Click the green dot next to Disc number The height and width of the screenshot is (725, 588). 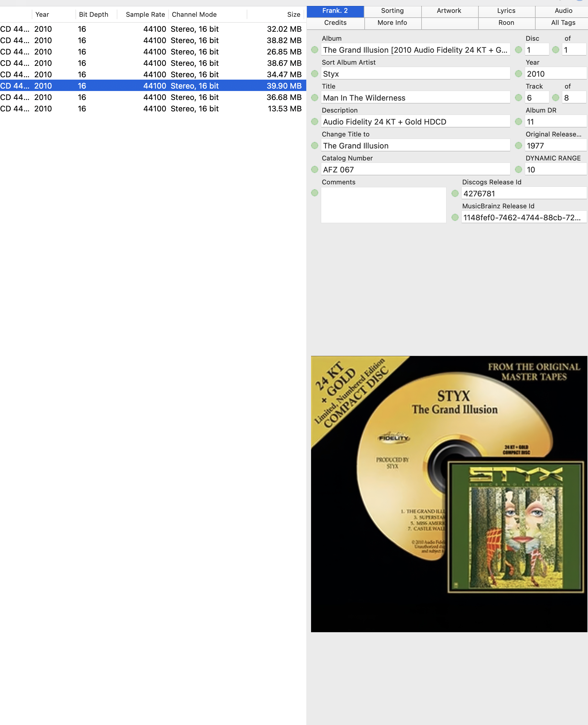[518, 50]
